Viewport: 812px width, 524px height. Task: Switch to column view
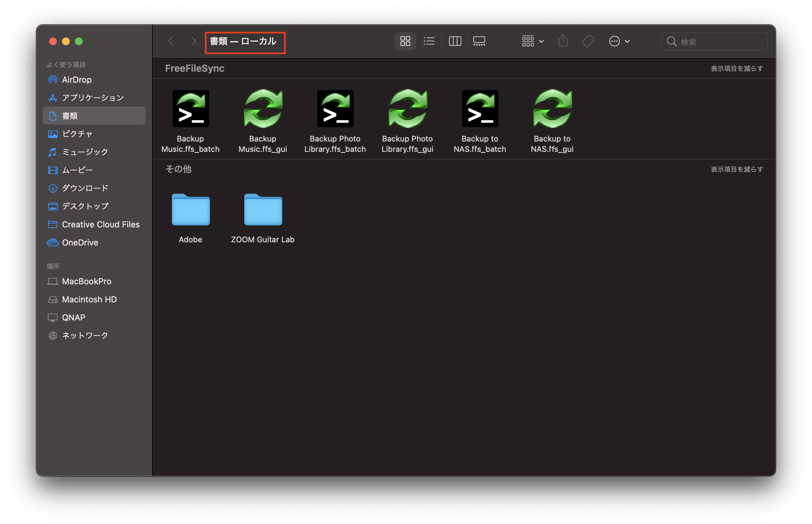[x=455, y=41]
